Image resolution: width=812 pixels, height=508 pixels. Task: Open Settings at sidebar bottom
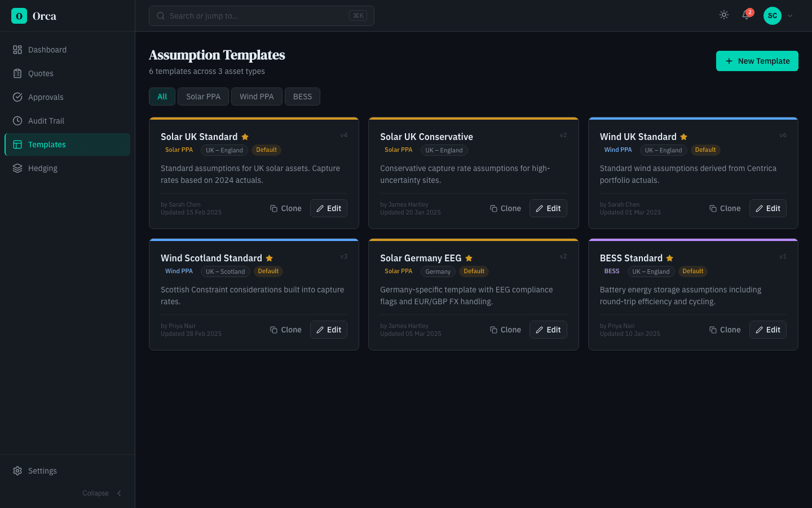click(67, 471)
